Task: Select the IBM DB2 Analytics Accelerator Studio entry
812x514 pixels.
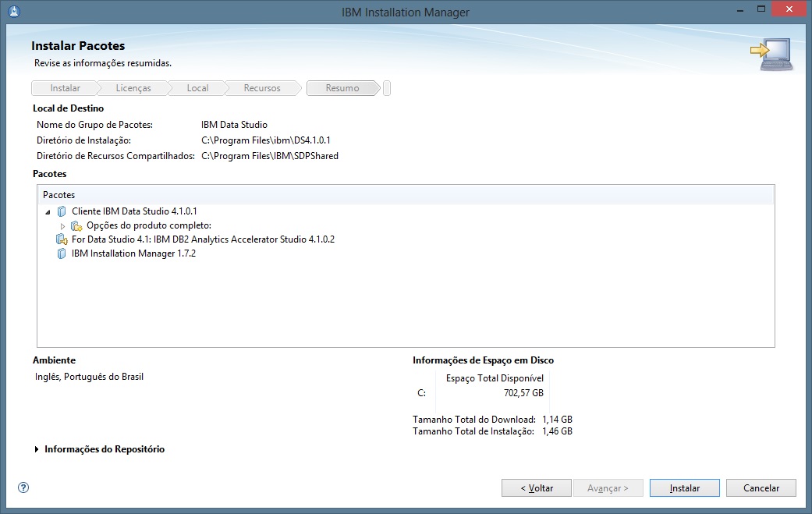Action: [203, 239]
